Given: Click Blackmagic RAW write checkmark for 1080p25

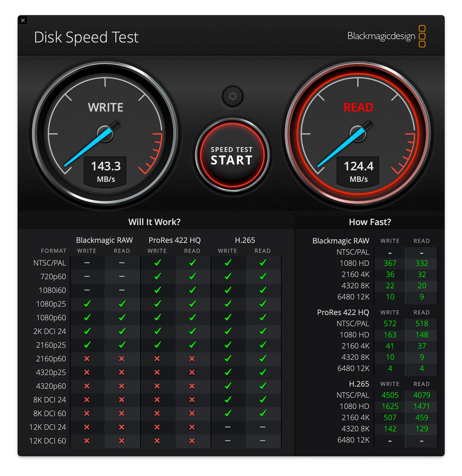Looking at the screenshot, I should (x=87, y=304).
